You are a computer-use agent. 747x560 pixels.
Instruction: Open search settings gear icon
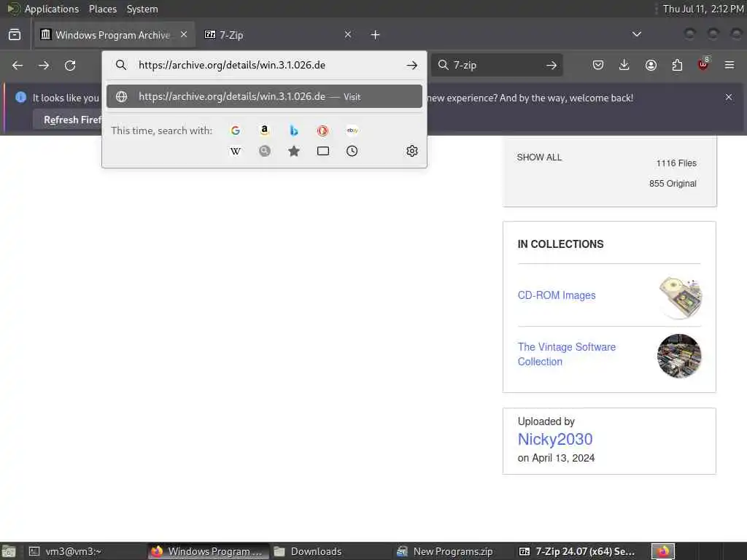tap(412, 151)
